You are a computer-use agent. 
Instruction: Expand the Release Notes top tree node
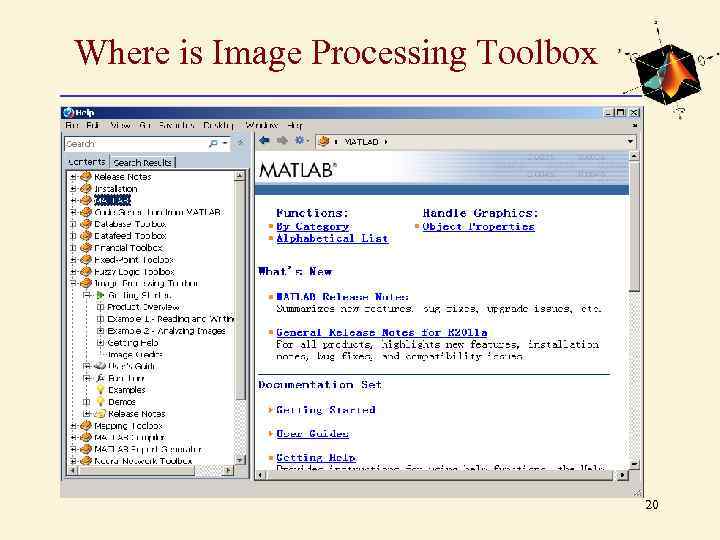(73, 177)
